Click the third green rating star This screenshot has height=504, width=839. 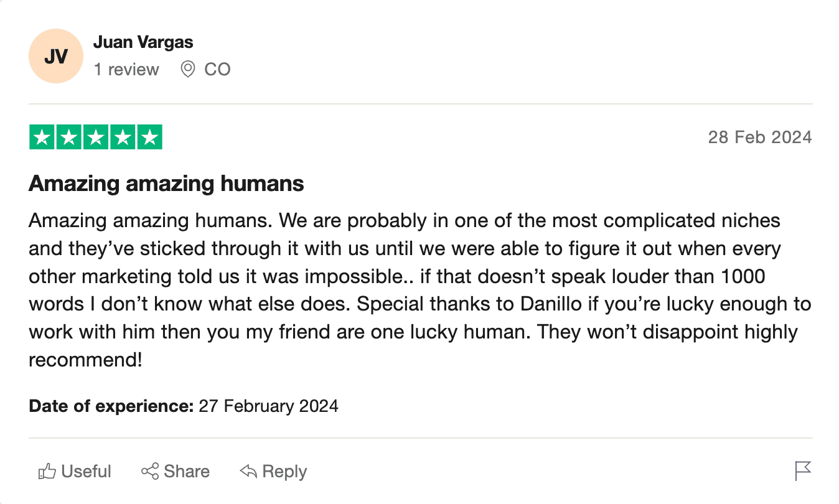[x=96, y=138]
